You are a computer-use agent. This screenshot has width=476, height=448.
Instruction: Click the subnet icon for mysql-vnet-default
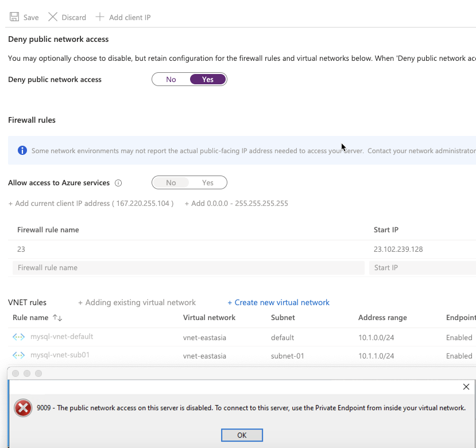tap(18, 337)
